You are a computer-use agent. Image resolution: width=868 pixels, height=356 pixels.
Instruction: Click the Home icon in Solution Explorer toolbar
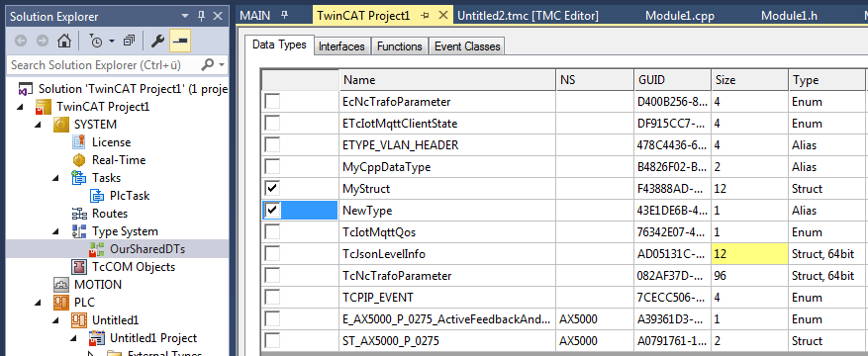(64, 41)
